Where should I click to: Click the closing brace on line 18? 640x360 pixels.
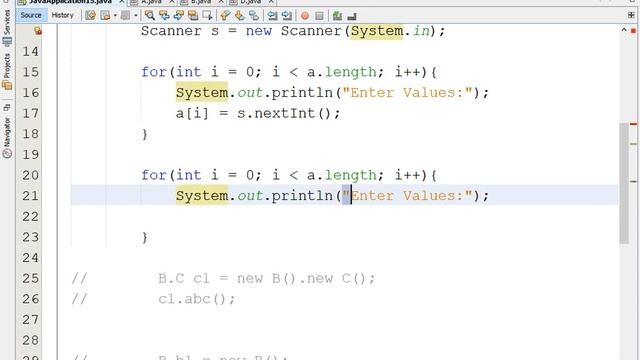click(144, 134)
